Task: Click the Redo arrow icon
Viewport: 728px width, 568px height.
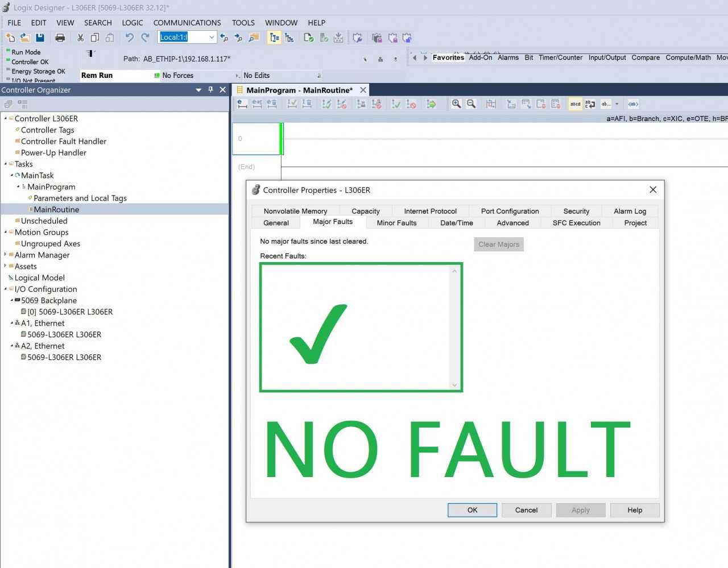Action: pyautogui.click(x=145, y=38)
